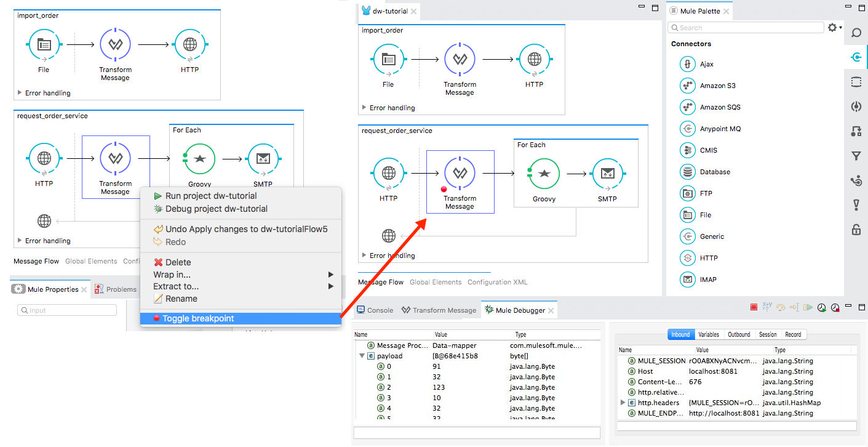Click the Amazon S3 connector icon
Image resolution: width=868 pixels, height=447 pixels.
687,85
